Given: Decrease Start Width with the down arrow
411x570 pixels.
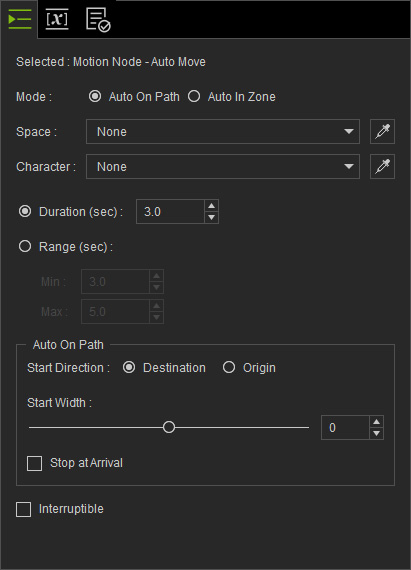Looking at the screenshot, I should point(376,433).
